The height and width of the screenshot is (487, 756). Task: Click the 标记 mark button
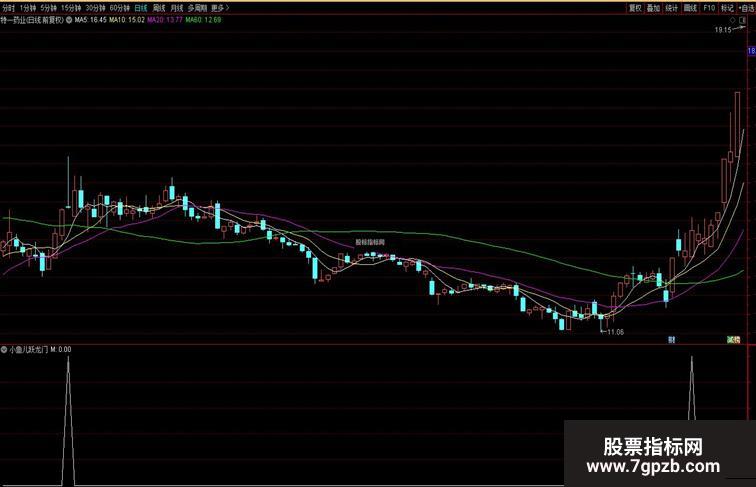727,8
